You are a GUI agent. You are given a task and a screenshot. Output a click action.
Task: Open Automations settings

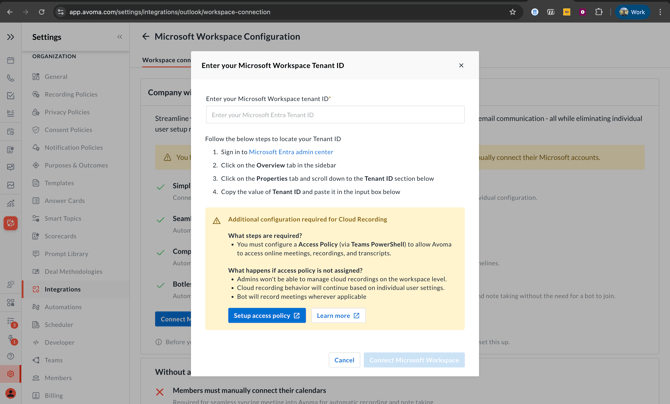(x=63, y=307)
